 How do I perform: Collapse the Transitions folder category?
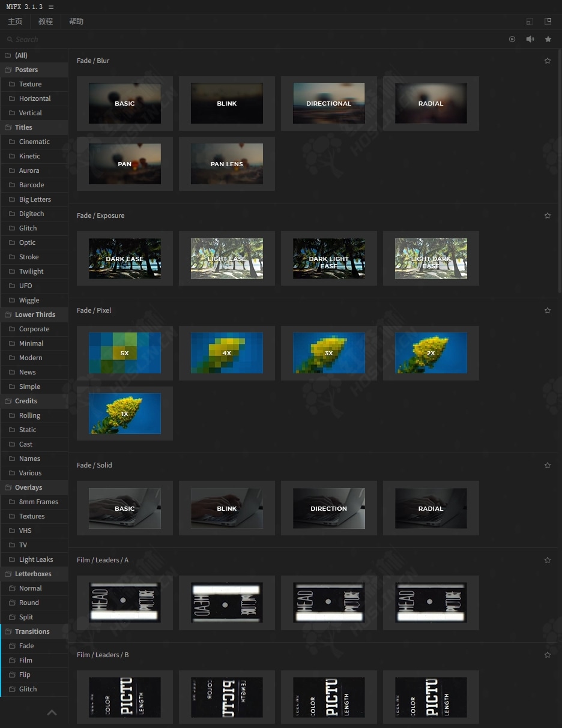tap(32, 631)
